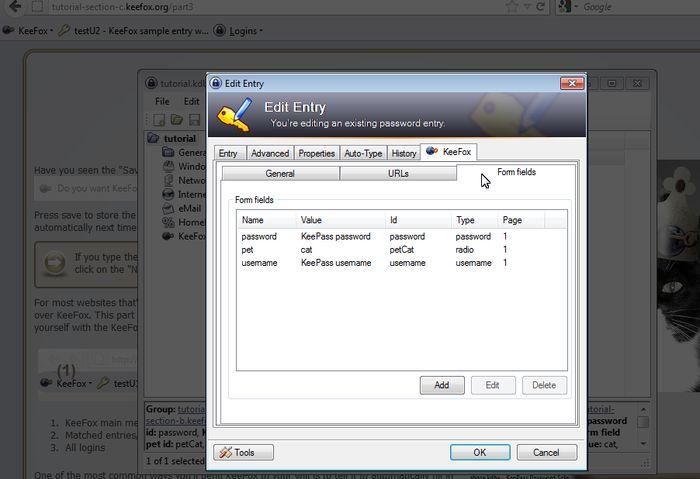700x479 pixels.
Task: Select the Network group in KeePass tree
Action: pos(184,180)
